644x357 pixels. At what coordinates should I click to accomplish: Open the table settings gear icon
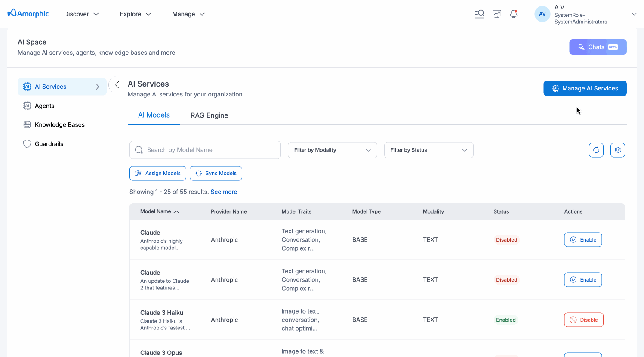[x=617, y=150]
